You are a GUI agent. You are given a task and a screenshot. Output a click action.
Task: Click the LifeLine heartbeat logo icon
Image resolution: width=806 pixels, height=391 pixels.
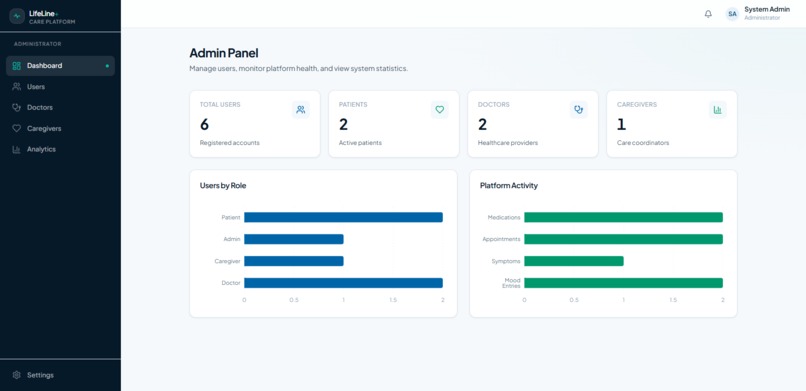coord(17,16)
